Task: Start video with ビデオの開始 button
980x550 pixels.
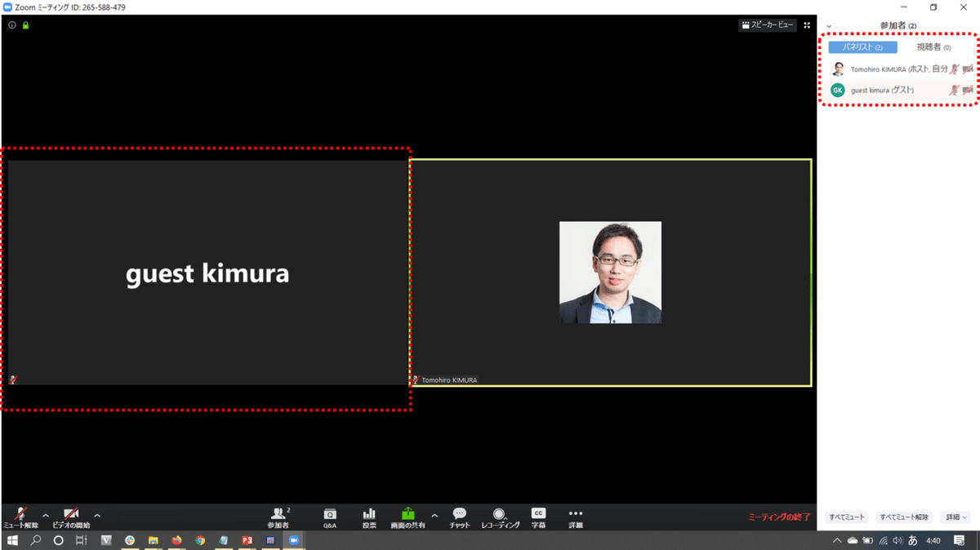Action: coord(71,517)
